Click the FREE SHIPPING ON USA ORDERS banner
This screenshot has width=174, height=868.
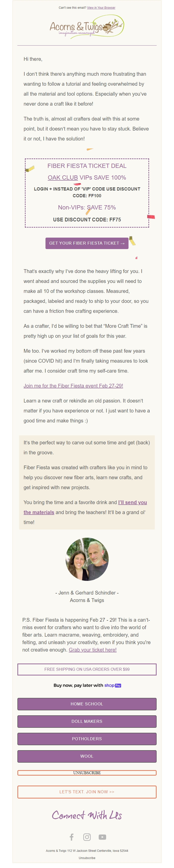pyautogui.click(x=87, y=669)
